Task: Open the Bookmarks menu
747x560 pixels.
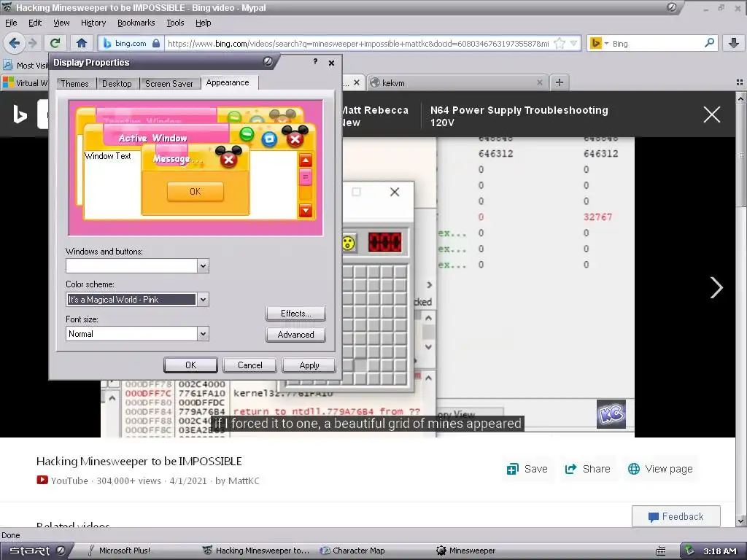Action: [x=136, y=23]
